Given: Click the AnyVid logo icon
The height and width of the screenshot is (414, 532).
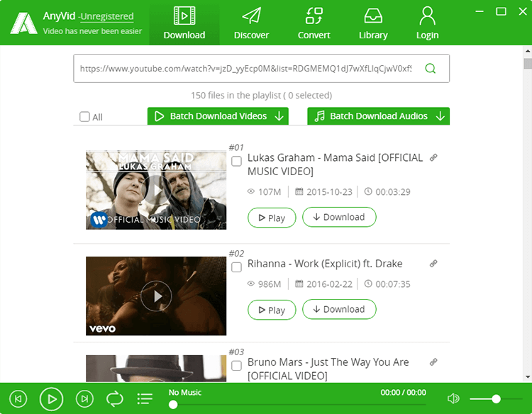Looking at the screenshot, I should tap(23, 23).
